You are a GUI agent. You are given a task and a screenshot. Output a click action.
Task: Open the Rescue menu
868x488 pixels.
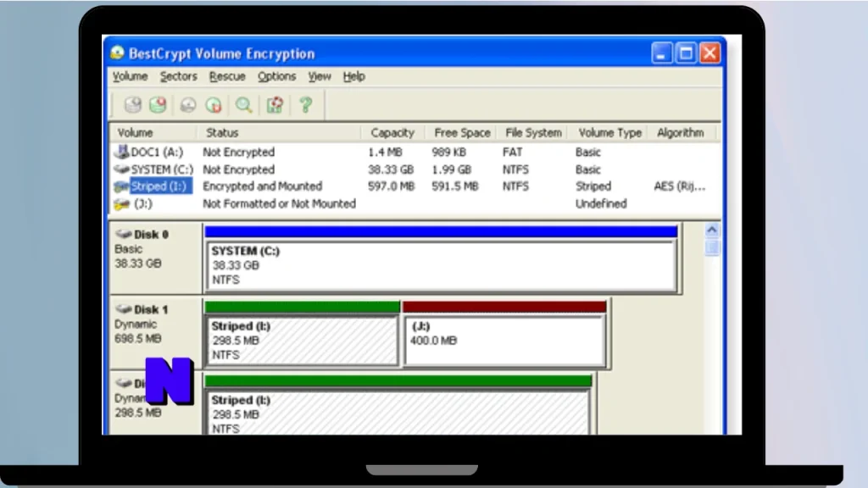pos(227,76)
